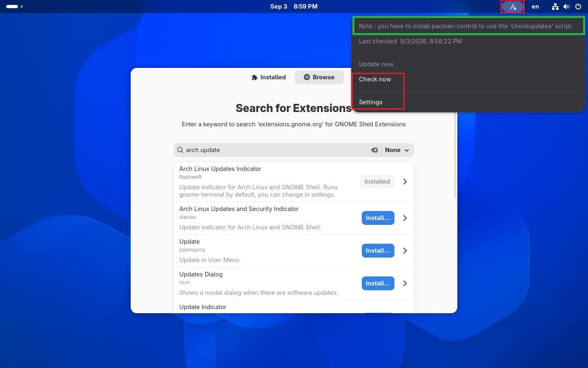Click author name 'RaphaelR'

point(190,177)
